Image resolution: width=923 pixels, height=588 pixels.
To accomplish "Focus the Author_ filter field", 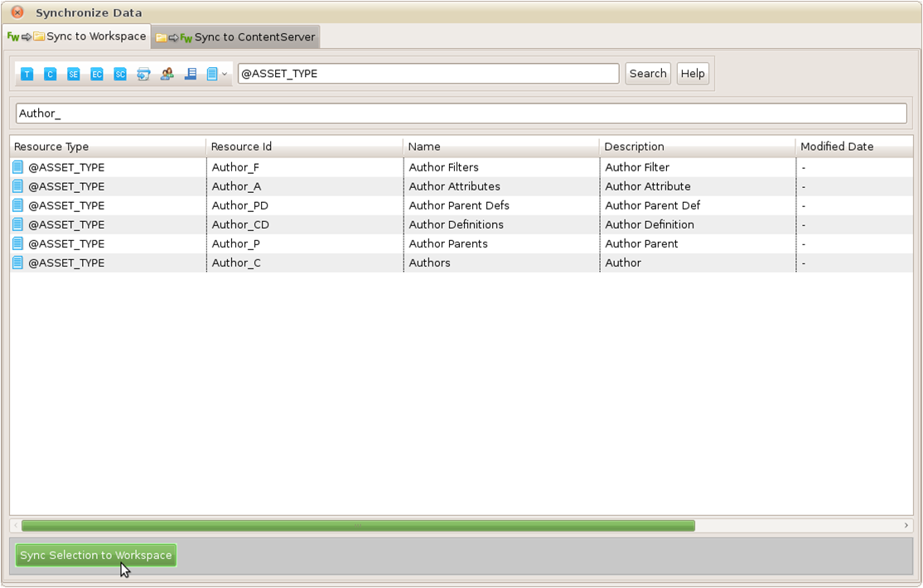I will click(461, 113).
